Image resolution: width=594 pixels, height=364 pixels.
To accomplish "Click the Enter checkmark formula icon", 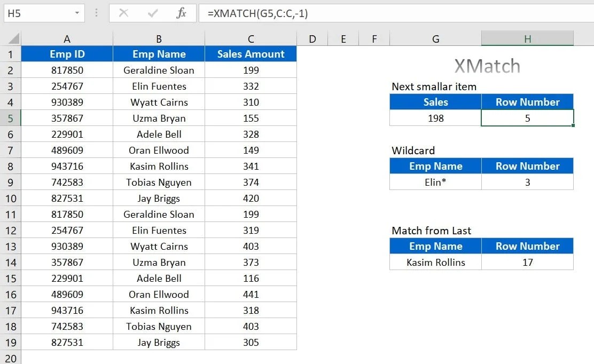I will [x=153, y=13].
